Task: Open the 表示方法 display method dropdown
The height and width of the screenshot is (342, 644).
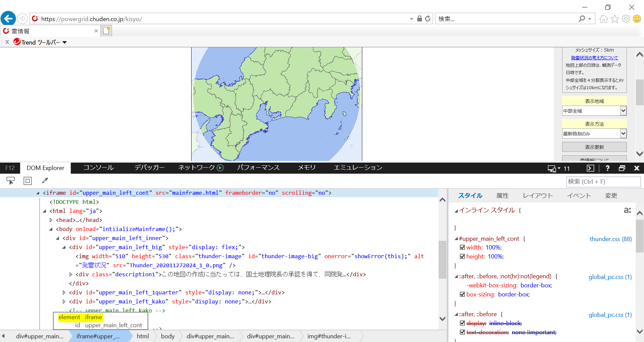Action: pos(594,133)
